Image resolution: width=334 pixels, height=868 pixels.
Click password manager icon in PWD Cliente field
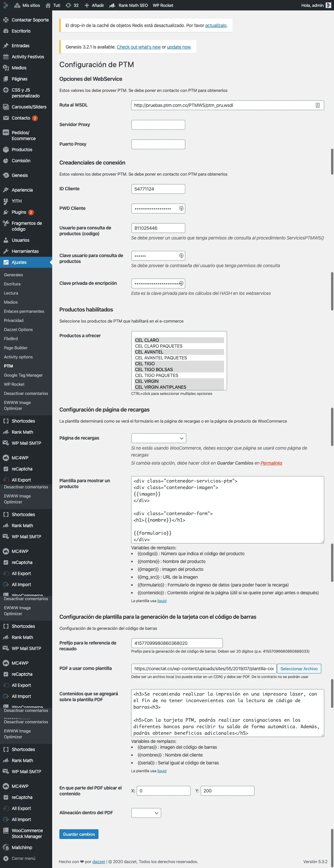point(181,209)
